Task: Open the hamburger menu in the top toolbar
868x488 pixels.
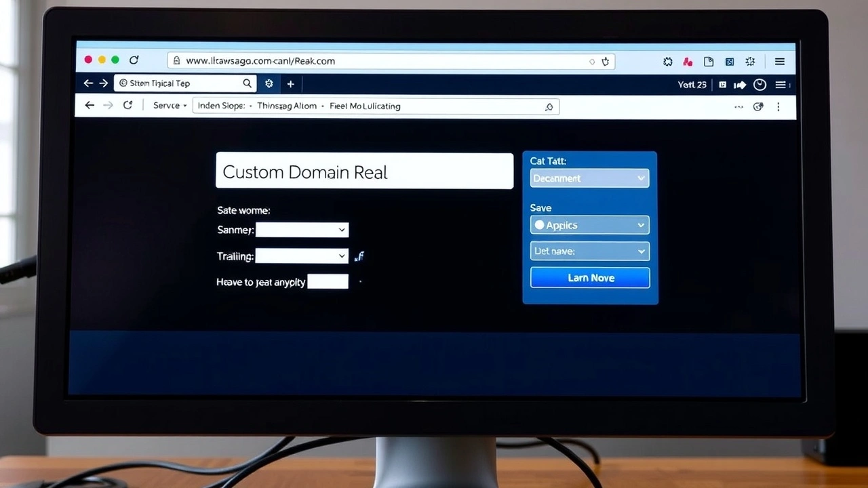Action: pos(780,62)
